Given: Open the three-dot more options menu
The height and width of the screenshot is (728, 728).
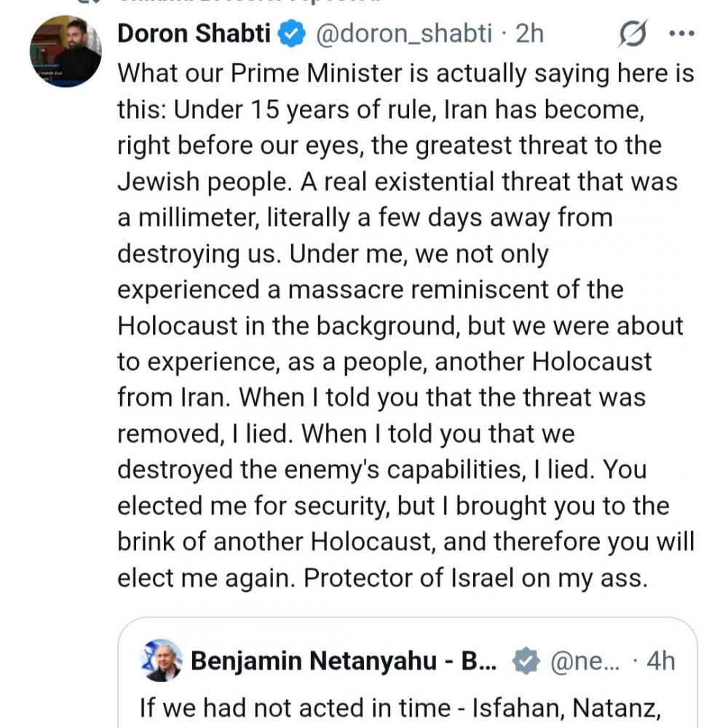Looking at the screenshot, I should (681, 34).
